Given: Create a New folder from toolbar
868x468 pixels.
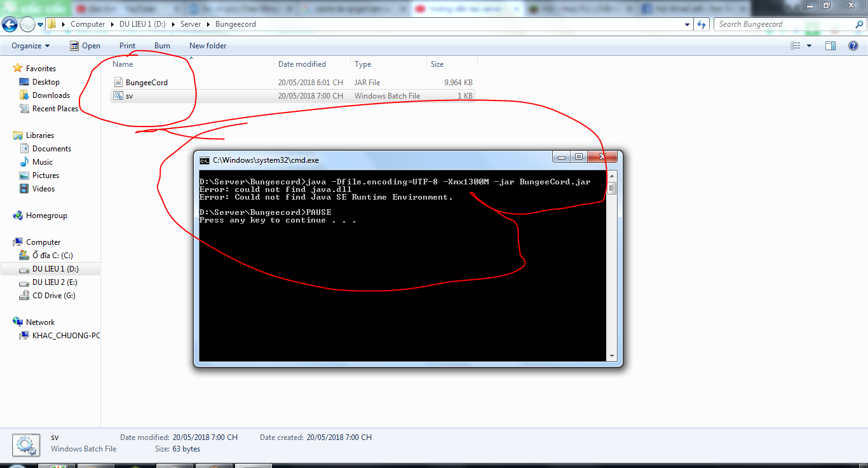Looking at the screenshot, I should click(208, 46).
